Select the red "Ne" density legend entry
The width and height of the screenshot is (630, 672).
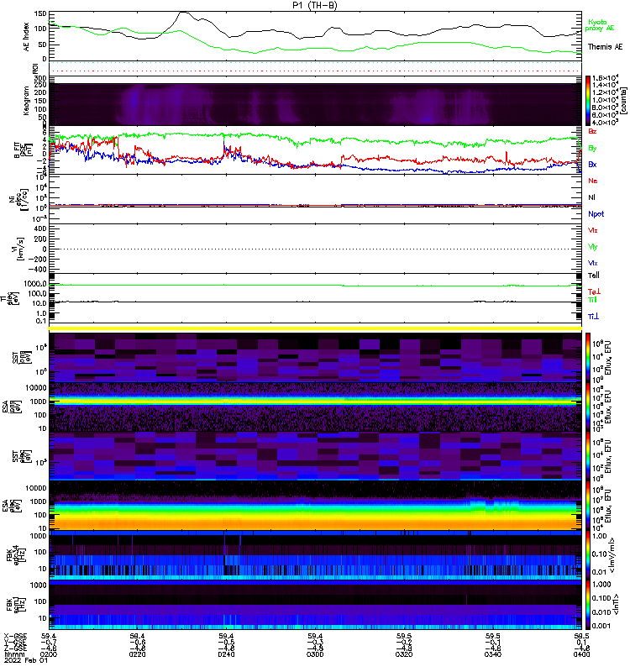tap(593, 181)
